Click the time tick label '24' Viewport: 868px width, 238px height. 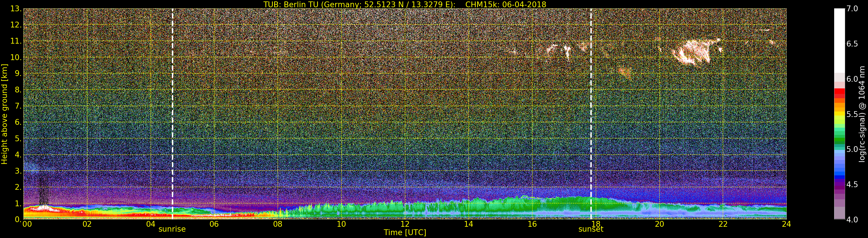[x=786, y=224]
